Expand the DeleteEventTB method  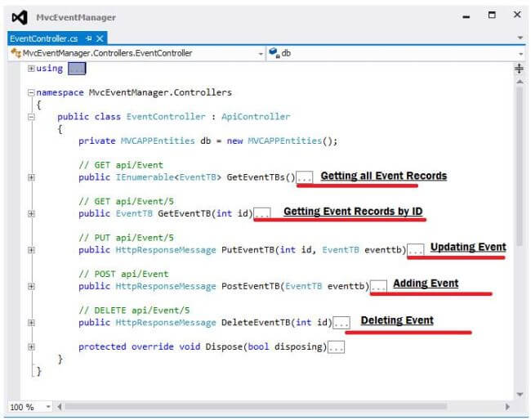point(31,323)
